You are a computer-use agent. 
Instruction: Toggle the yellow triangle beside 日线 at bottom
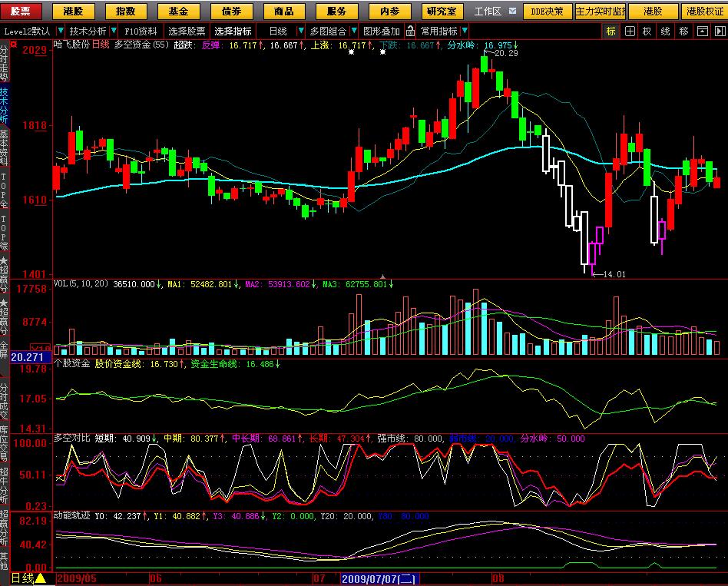click(x=40, y=578)
